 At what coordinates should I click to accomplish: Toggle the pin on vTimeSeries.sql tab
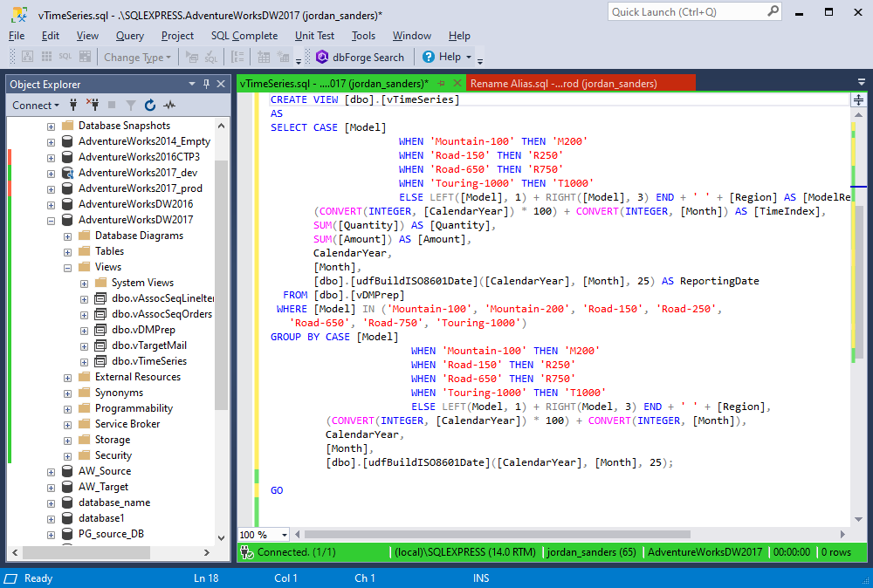(x=442, y=83)
